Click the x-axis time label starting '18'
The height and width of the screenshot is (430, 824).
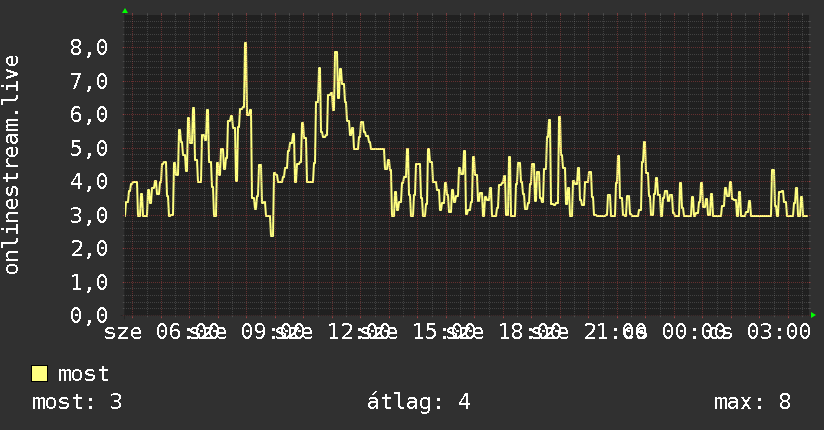(x=530, y=332)
